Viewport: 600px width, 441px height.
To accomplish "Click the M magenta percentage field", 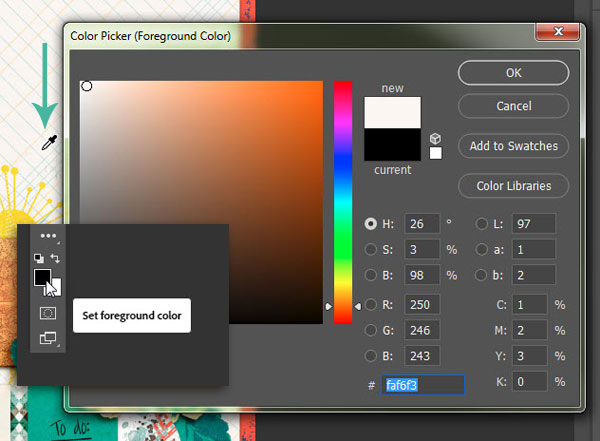I will [530, 330].
